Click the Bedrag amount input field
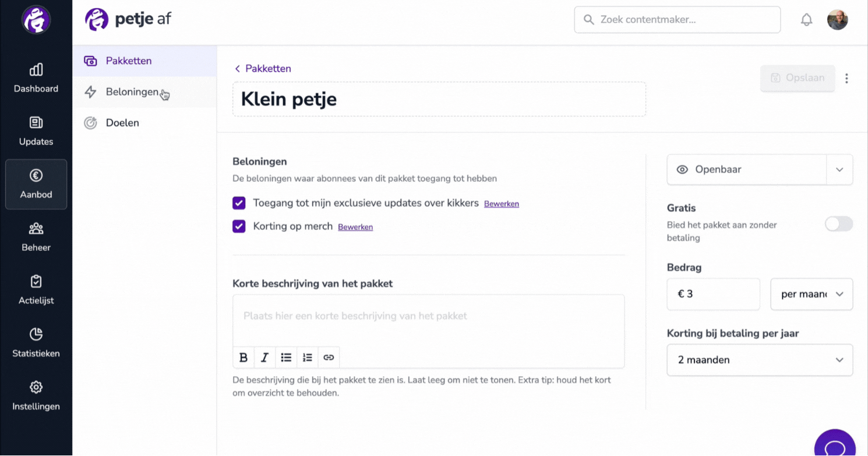 (713, 294)
